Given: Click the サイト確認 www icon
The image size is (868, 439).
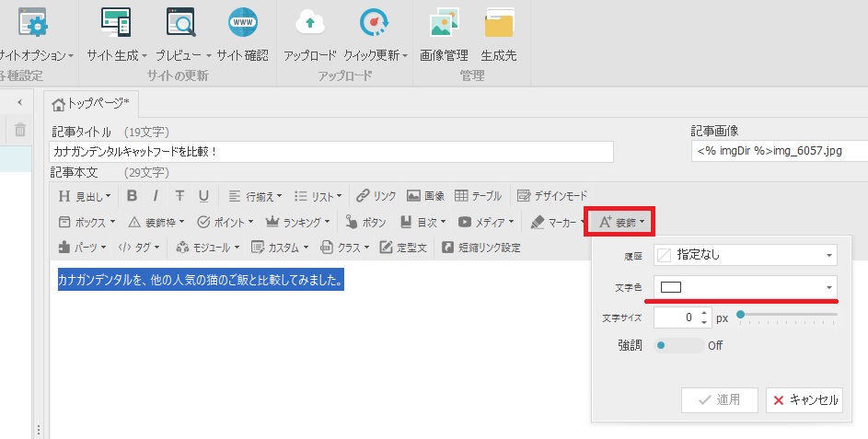Looking at the screenshot, I should [x=242, y=22].
